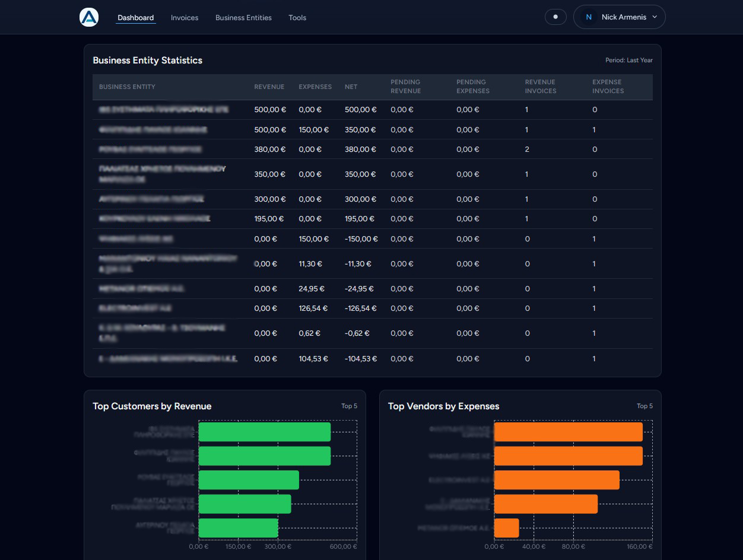Expand the Nick Armenis chevron arrow
The height and width of the screenshot is (560, 743).
[655, 17]
